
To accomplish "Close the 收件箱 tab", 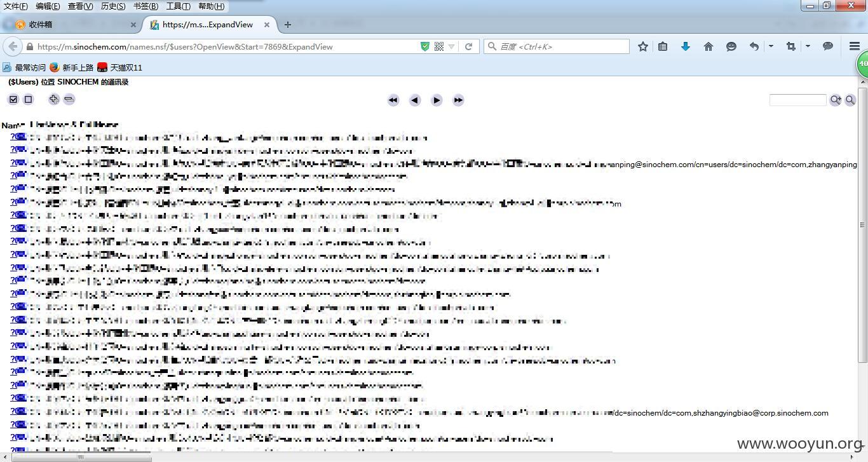I will [133, 25].
